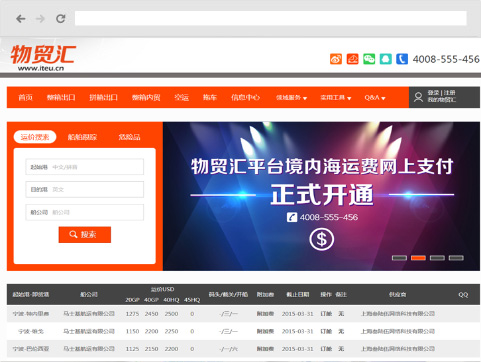Switch to the 船舶跟踪 search tab
Screen dimensions: 481x362
click(82, 137)
